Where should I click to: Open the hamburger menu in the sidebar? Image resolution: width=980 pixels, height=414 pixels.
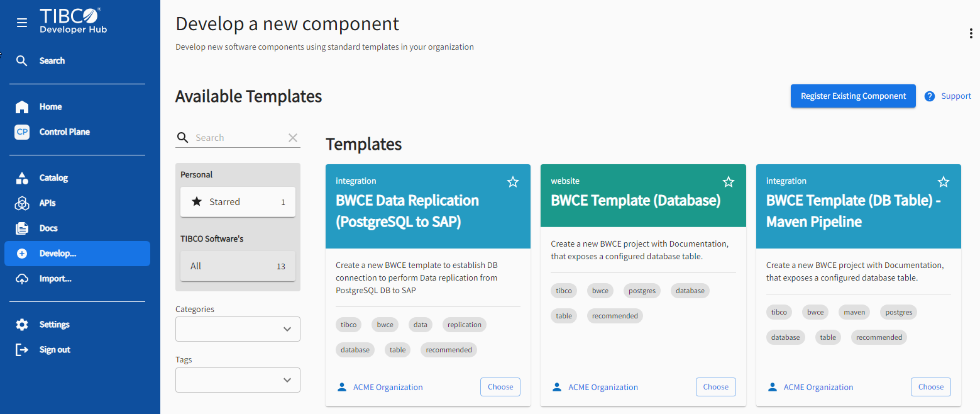(x=22, y=23)
